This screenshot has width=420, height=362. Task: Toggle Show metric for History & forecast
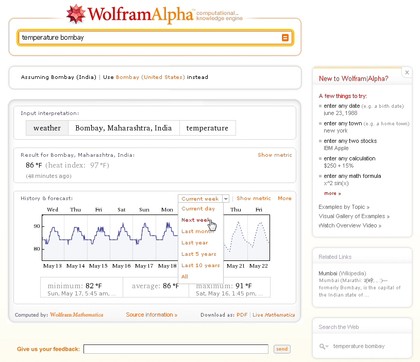point(254,198)
